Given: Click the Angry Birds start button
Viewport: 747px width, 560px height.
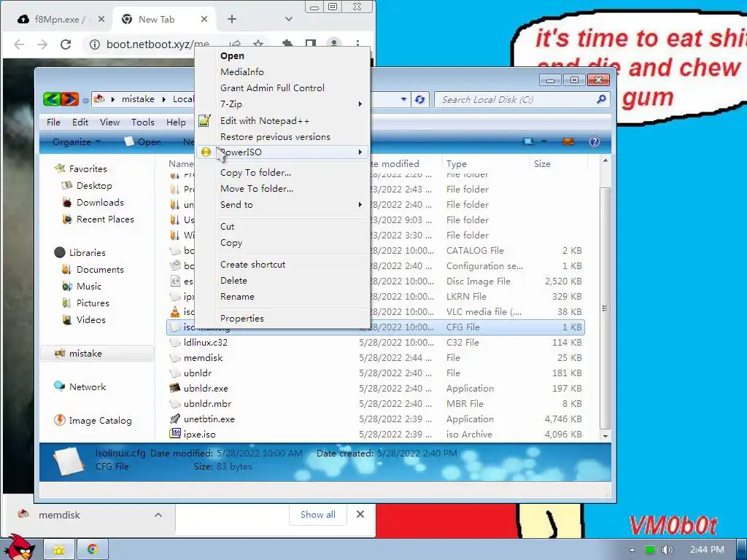Looking at the screenshot, I should (20, 548).
